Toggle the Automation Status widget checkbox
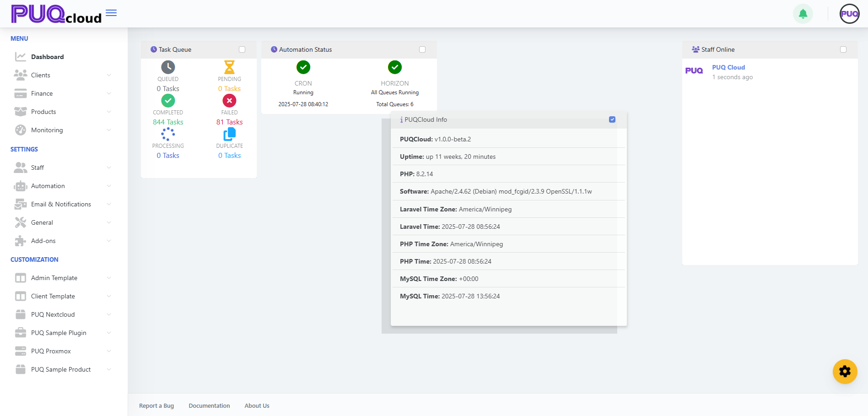 [422, 49]
